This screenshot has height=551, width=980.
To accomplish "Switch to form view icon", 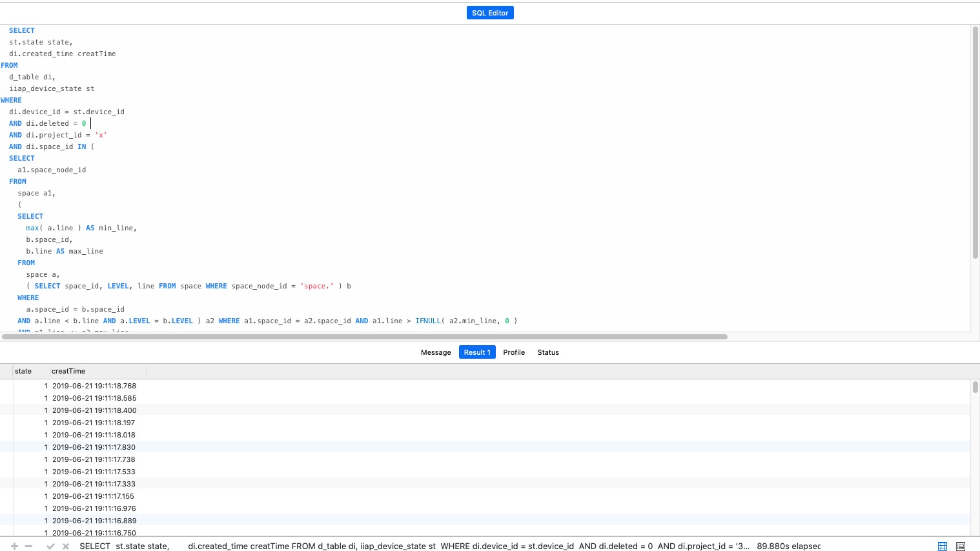I will pyautogui.click(x=961, y=546).
